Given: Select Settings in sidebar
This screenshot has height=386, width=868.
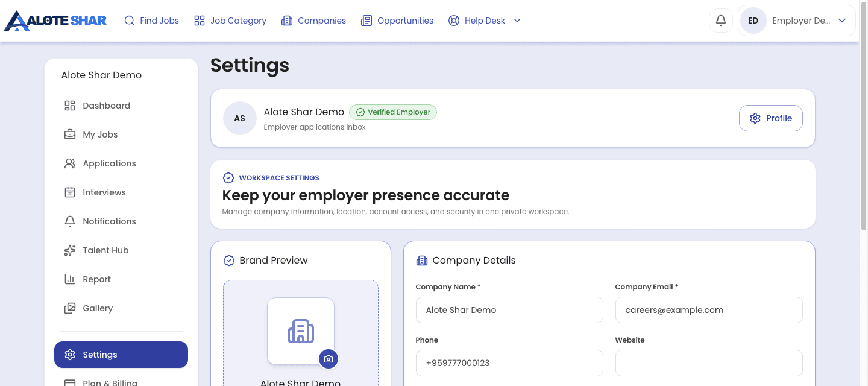Looking at the screenshot, I should (121, 355).
